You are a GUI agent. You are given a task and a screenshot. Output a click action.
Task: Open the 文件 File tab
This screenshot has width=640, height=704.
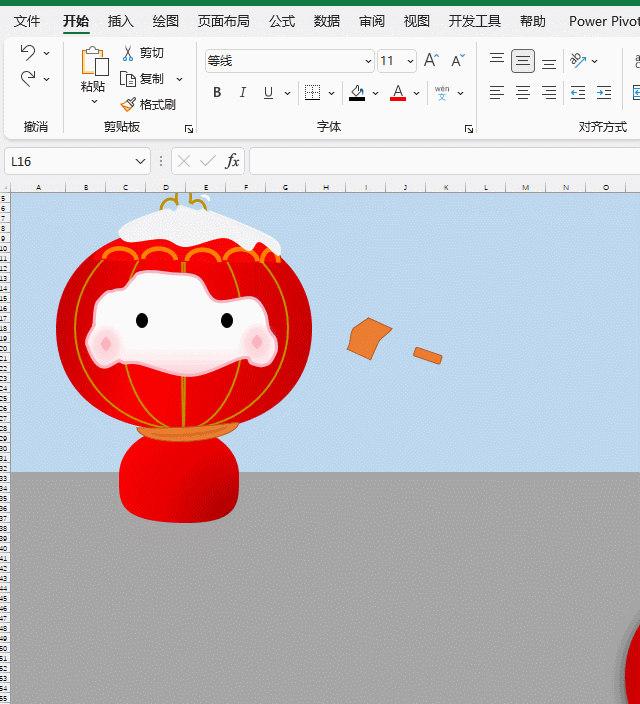(27, 21)
